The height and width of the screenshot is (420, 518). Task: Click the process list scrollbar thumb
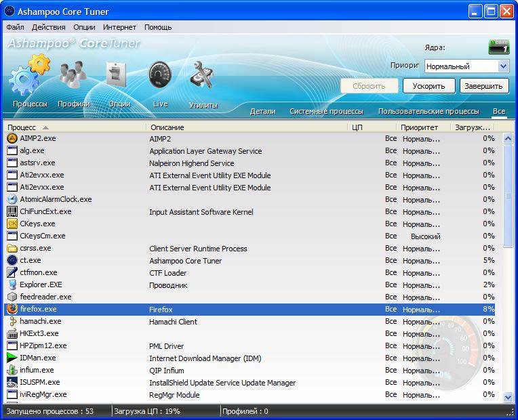[508, 196]
